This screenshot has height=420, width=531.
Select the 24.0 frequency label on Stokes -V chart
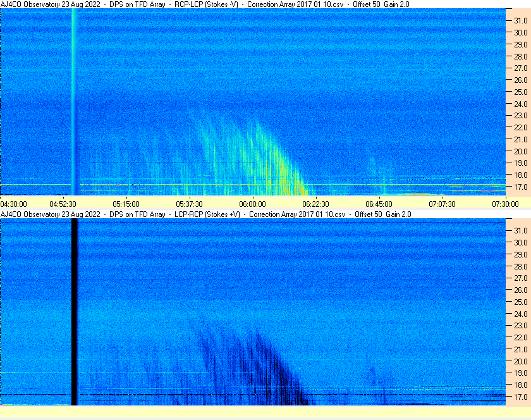pyautogui.click(x=521, y=104)
